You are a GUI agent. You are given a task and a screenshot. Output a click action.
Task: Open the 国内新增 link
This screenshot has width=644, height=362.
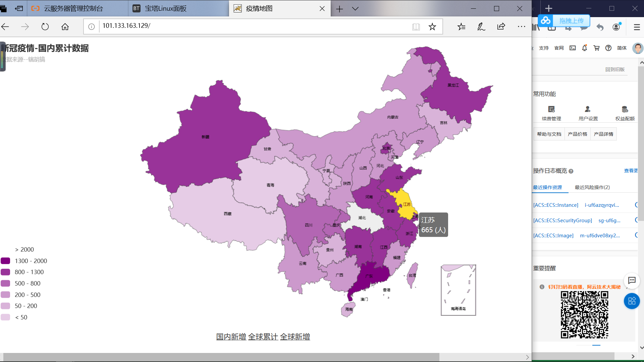[x=231, y=337]
